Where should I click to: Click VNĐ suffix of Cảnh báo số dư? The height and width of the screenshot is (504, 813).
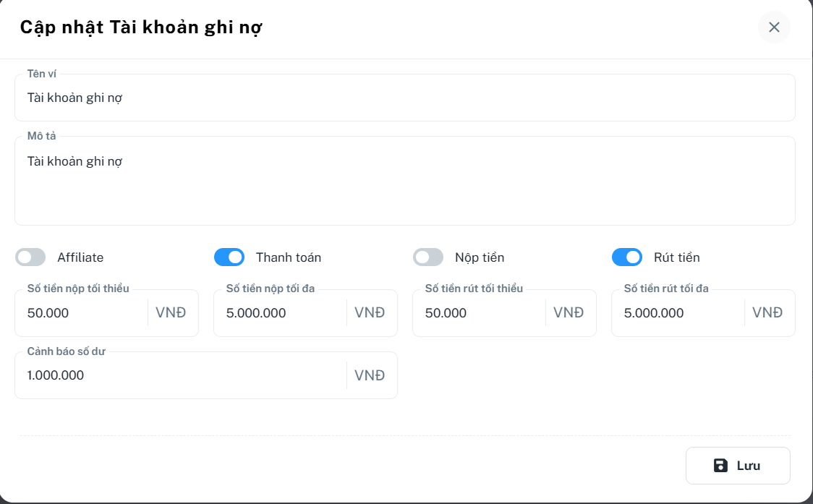[x=370, y=375]
